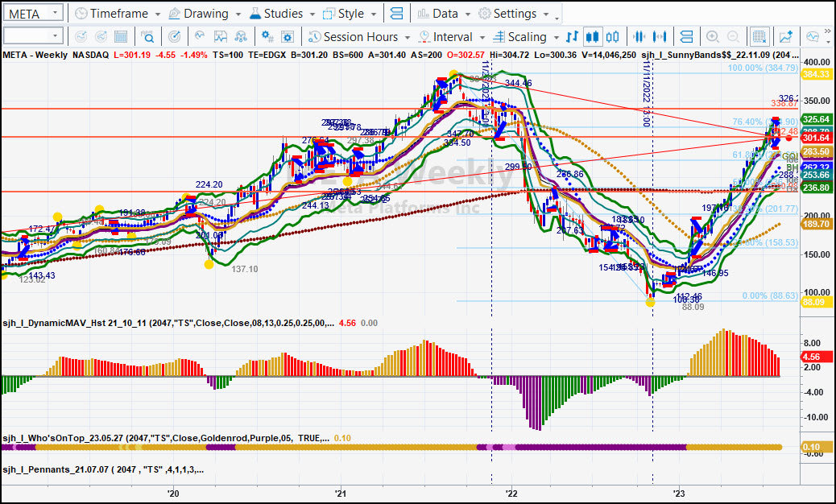This screenshot has height=504, width=836.
Task: Open the empty combo box below META
Action: pyautogui.click(x=33, y=36)
